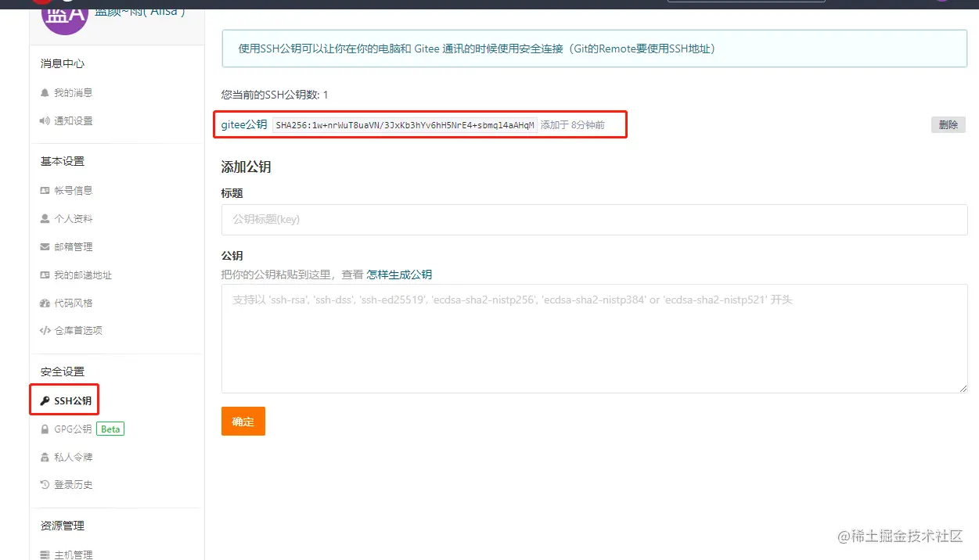
Task: Click the 添加于 8分钟前 timestamp
Action: click(573, 125)
